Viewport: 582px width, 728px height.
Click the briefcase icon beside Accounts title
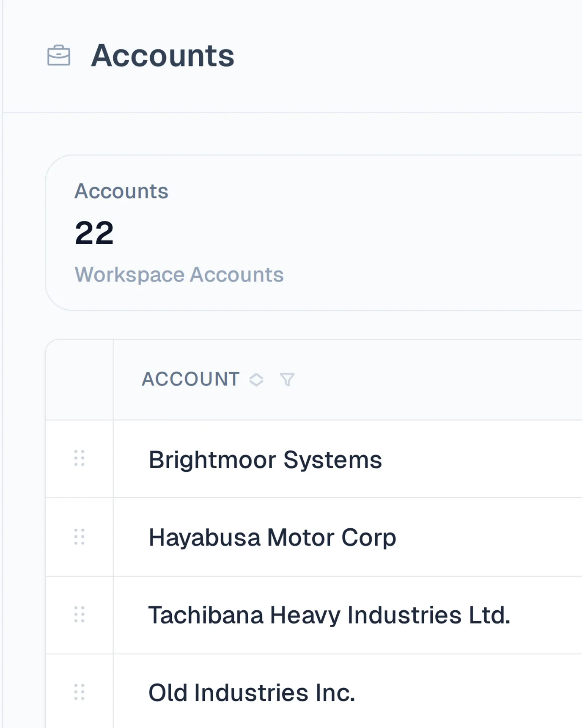[59, 55]
